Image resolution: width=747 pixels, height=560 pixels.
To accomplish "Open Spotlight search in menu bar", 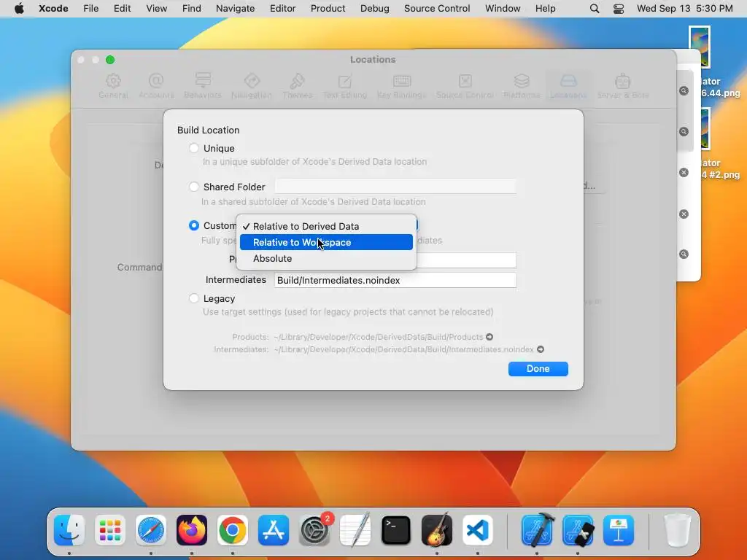I will pos(594,9).
